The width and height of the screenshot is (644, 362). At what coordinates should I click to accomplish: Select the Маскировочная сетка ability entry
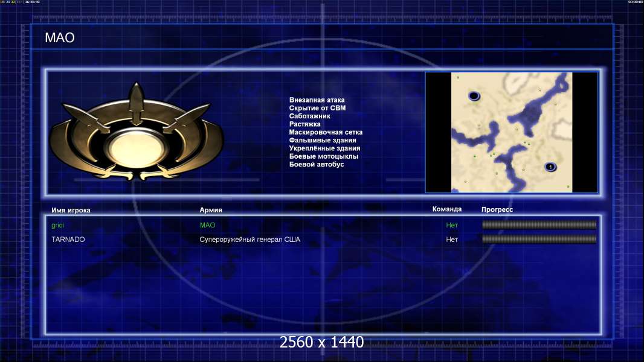325,132
